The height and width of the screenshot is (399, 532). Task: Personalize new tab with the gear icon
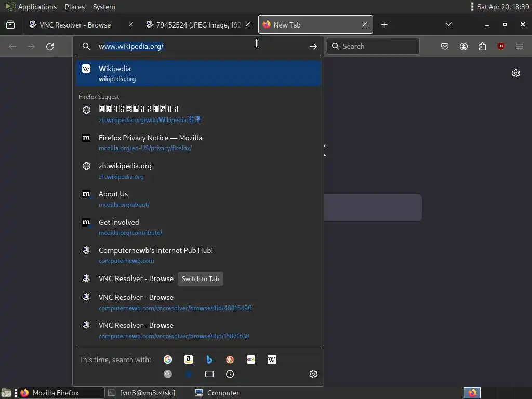pyautogui.click(x=516, y=73)
